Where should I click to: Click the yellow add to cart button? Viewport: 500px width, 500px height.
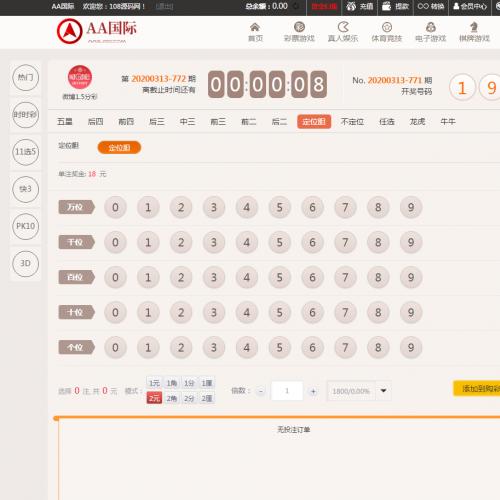pyautogui.click(x=477, y=388)
